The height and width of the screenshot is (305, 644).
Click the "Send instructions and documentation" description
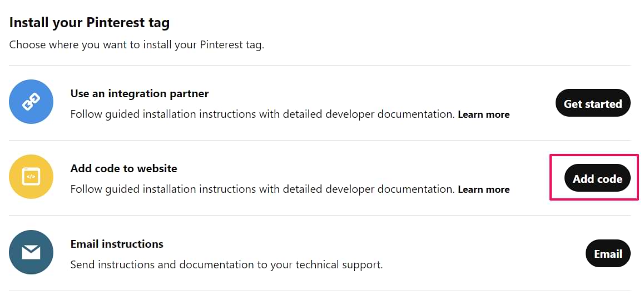[x=226, y=264]
